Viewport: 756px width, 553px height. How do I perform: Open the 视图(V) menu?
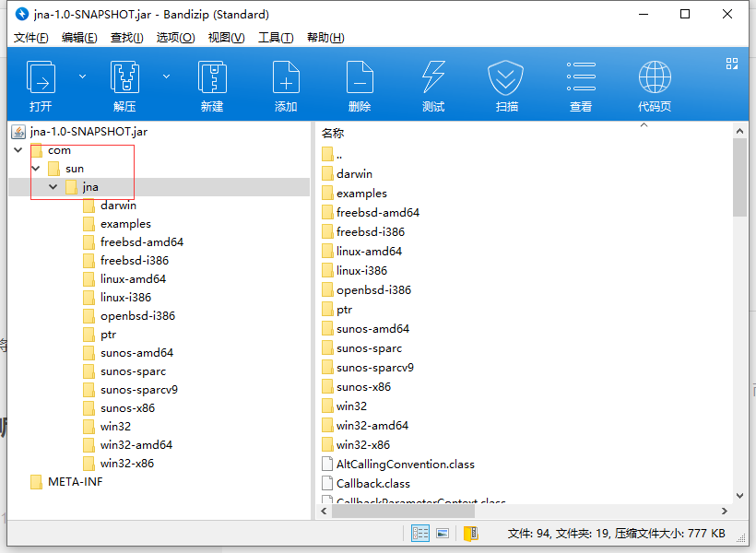click(x=226, y=38)
